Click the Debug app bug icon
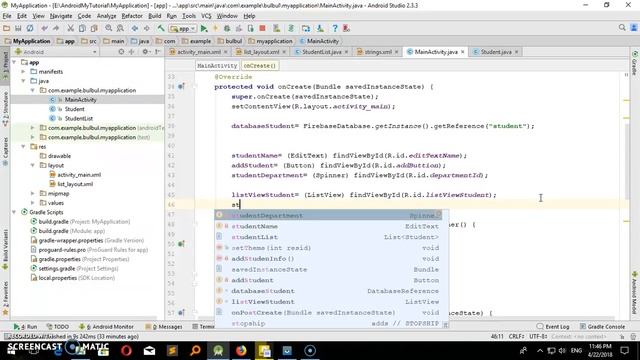 [x=227, y=28]
